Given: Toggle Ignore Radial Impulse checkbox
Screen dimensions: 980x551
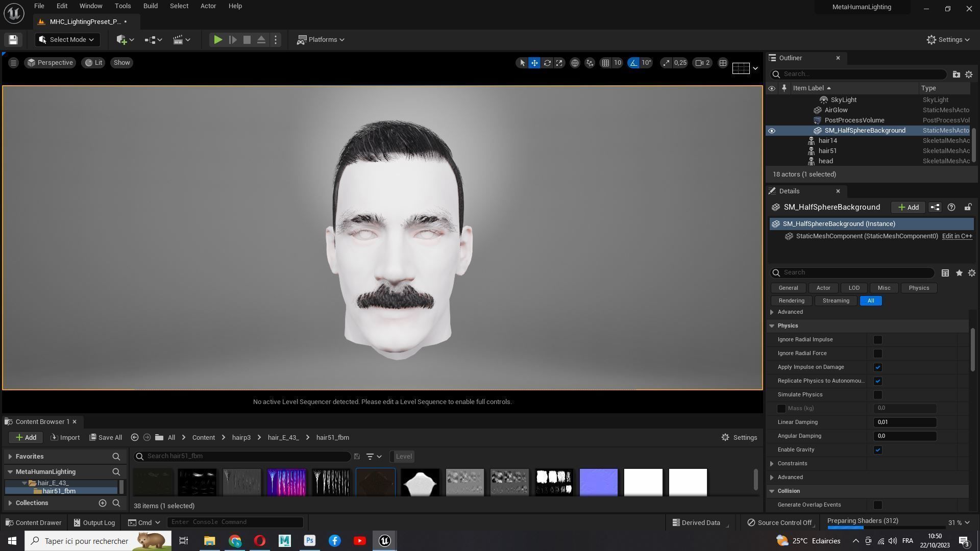Looking at the screenshot, I should coord(878,340).
